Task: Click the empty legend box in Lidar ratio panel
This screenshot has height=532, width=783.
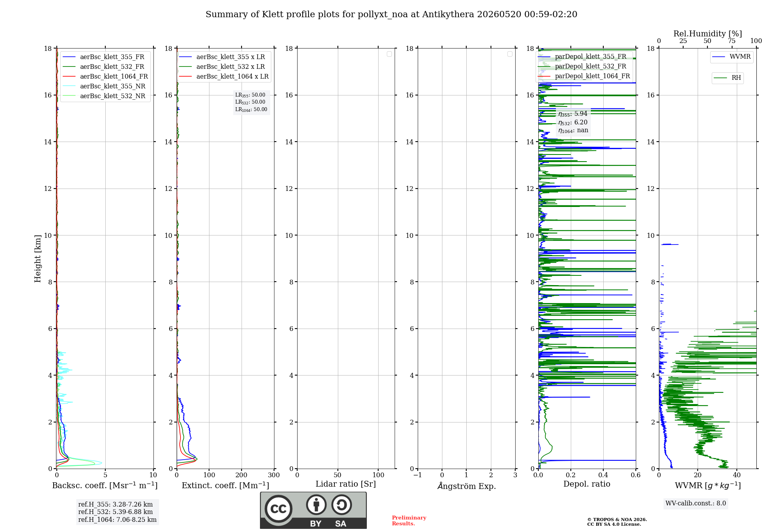Action: 389,54
